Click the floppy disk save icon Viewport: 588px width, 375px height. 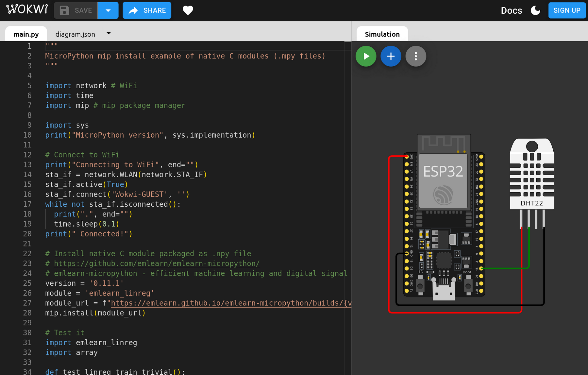coord(64,10)
